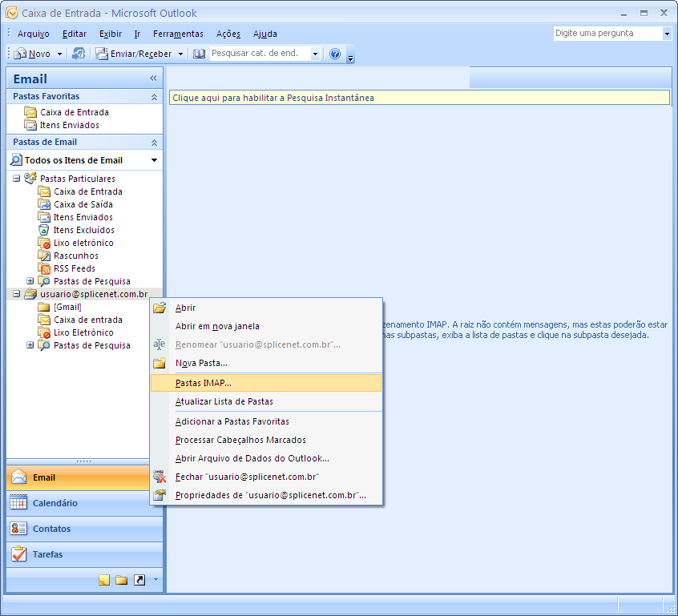This screenshot has width=678, height=616.
Task: Switch to Contatos view
Action: pyautogui.click(x=85, y=529)
